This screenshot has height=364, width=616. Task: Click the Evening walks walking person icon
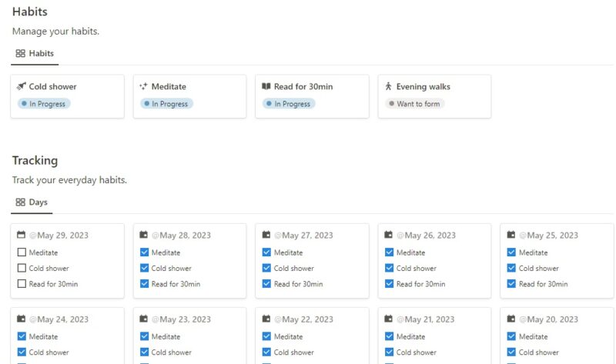[x=389, y=86]
